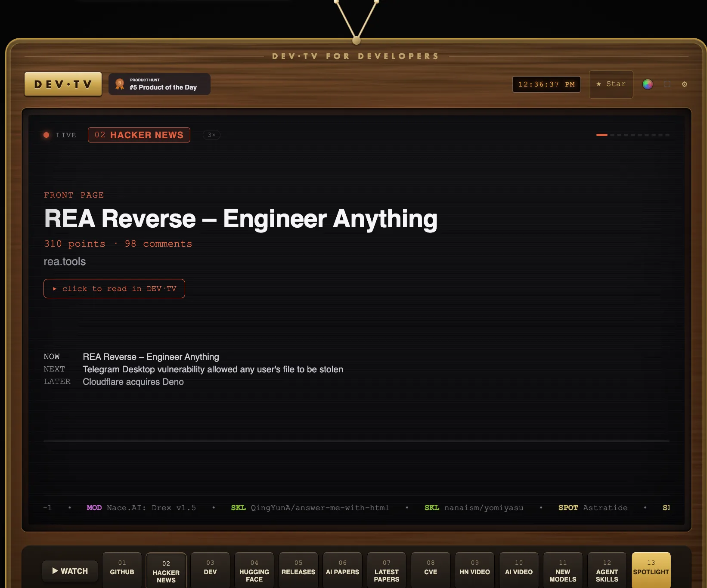The image size is (707, 588).
Task: Click the WATCH play button
Action: [x=70, y=571]
